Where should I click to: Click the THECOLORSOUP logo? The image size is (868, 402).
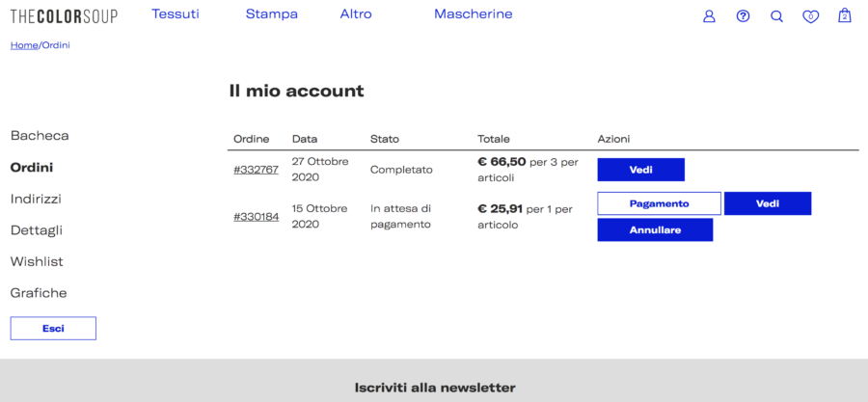(x=65, y=16)
